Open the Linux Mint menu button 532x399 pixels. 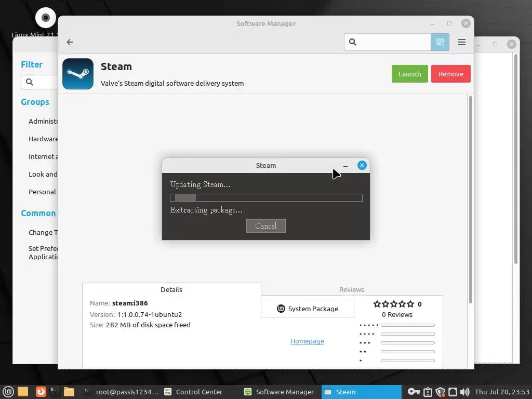click(x=8, y=392)
